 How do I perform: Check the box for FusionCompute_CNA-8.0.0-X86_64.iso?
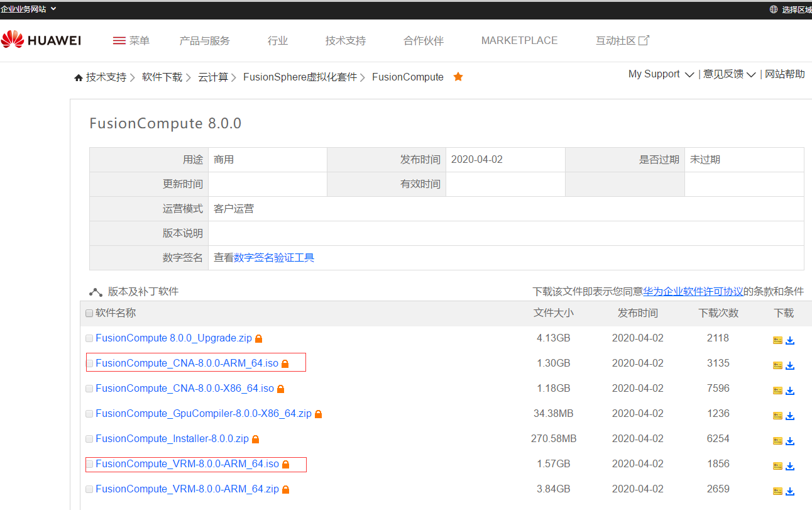[x=89, y=389]
